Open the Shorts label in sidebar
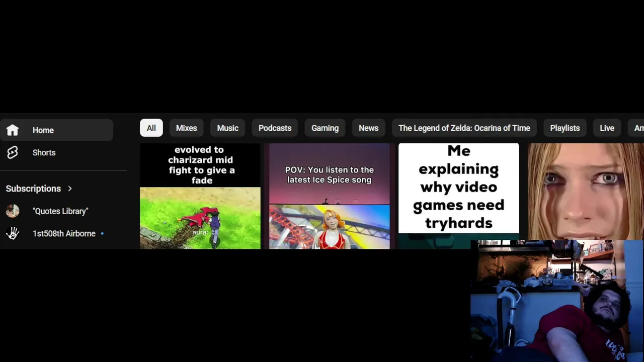 click(44, 152)
